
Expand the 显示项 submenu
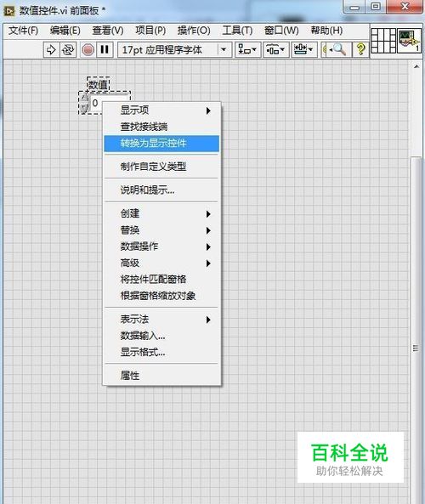(x=161, y=110)
